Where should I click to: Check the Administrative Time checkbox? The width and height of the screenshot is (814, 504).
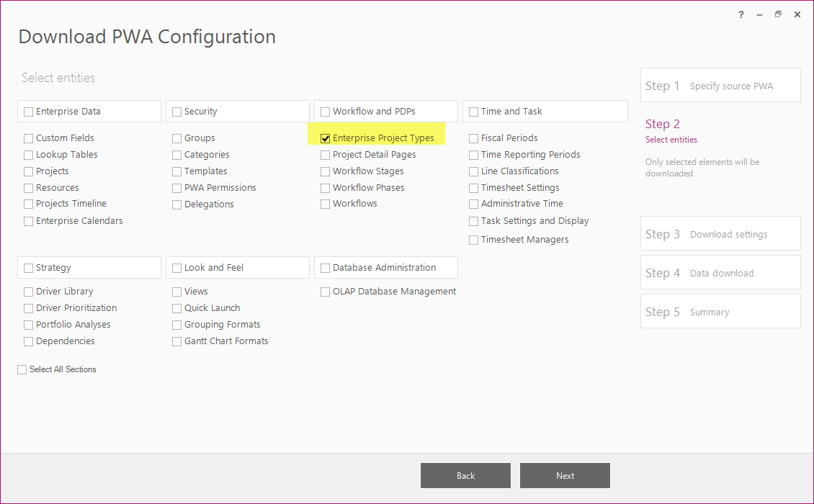(473, 204)
